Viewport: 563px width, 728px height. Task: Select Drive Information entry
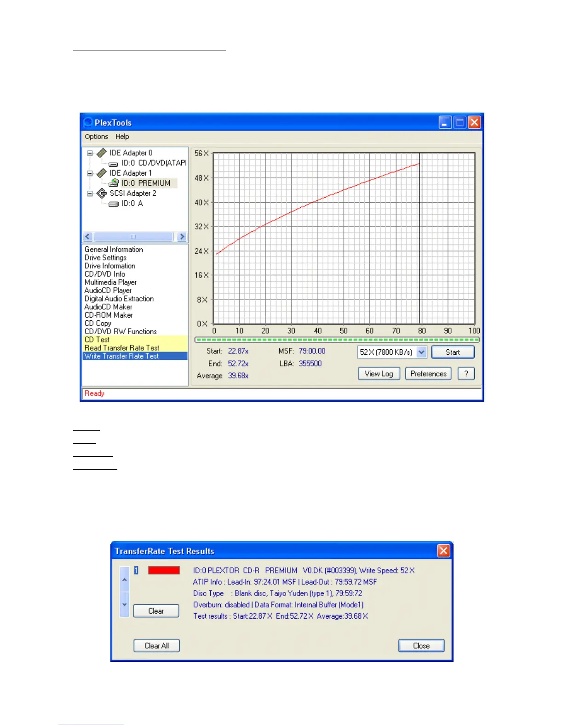coord(110,266)
